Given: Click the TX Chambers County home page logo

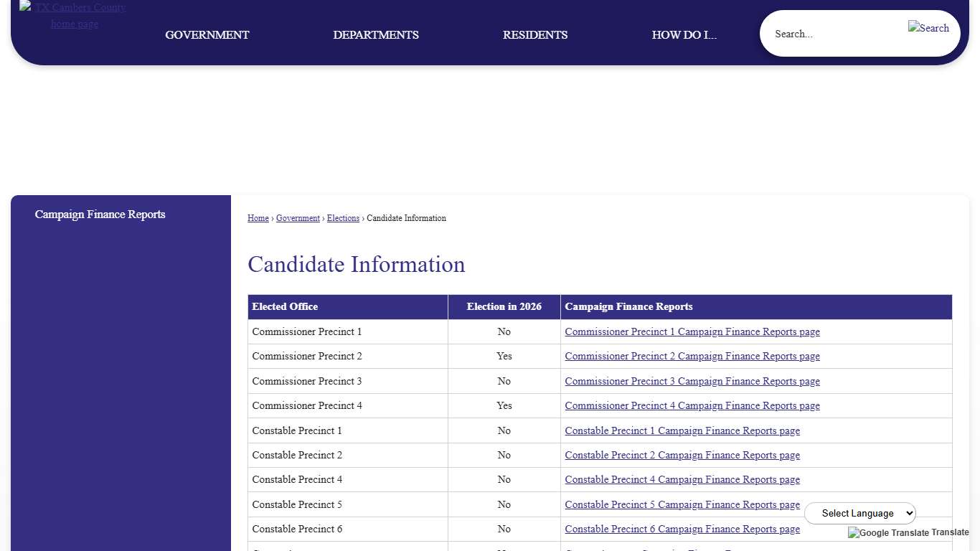Looking at the screenshot, I should (72, 15).
